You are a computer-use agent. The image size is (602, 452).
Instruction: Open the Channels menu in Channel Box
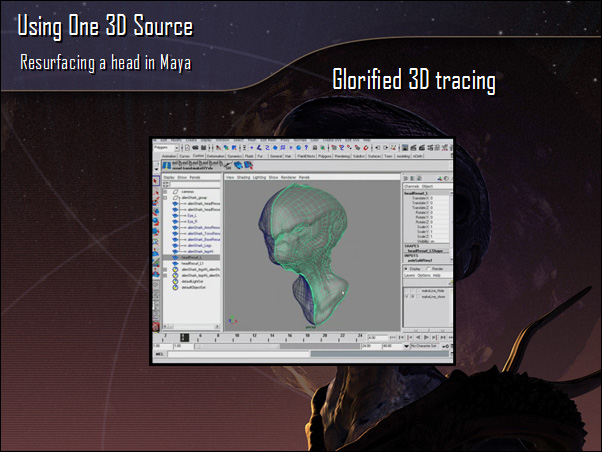[x=412, y=186]
